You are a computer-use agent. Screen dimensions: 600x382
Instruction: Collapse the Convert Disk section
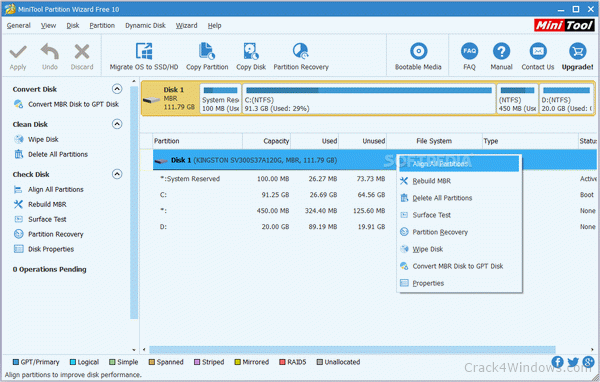coord(117,89)
